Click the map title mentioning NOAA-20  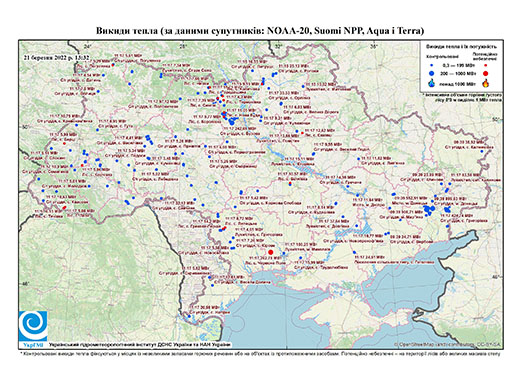[260, 31]
